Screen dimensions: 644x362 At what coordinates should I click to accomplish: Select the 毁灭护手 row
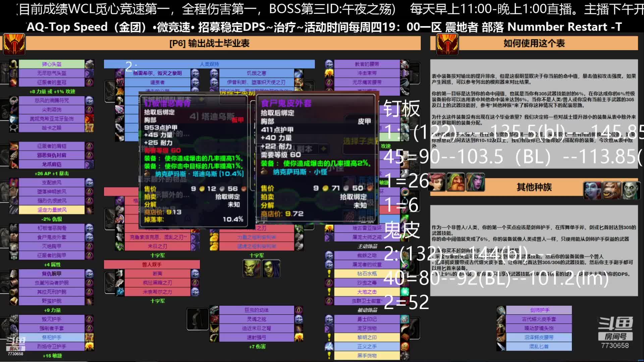click(x=52, y=319)
